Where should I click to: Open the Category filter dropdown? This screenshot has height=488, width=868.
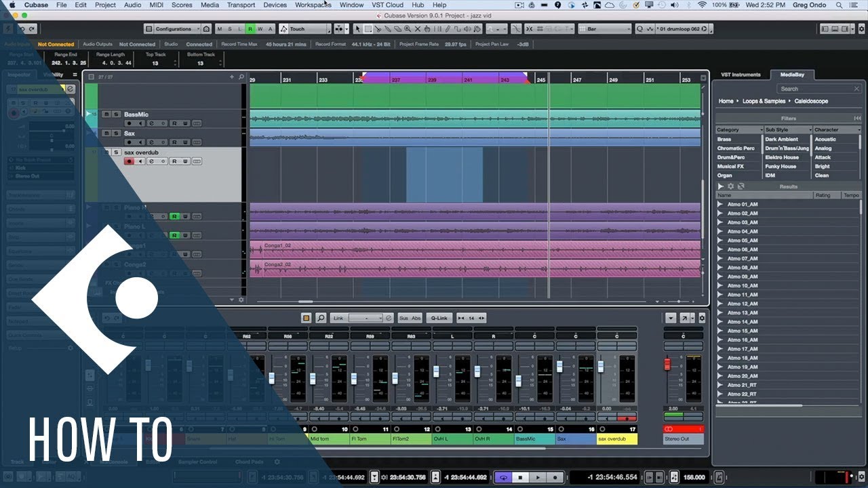[740, 130]
